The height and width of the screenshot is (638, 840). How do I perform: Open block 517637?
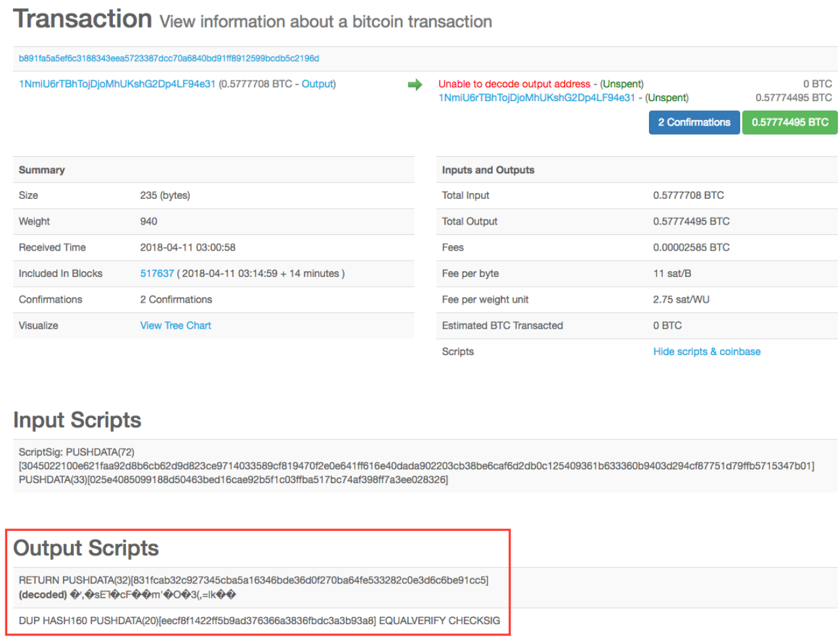point(157,274)
